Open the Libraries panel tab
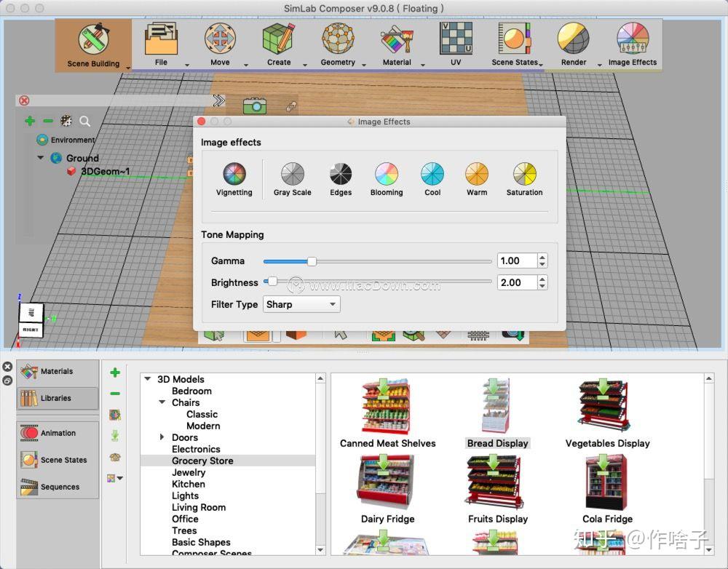This screenshot has width=728, height=569. [58, 398]
